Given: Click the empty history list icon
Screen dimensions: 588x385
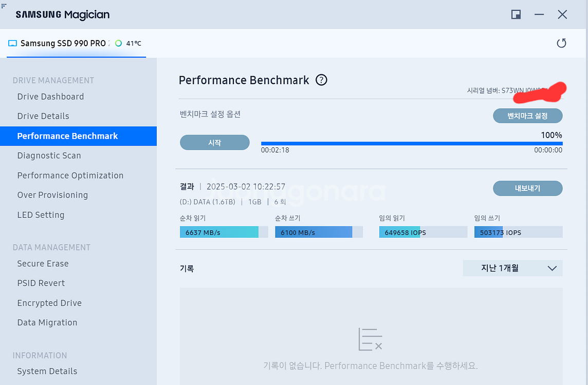Looking at the screenshot, I should point(370,339).
